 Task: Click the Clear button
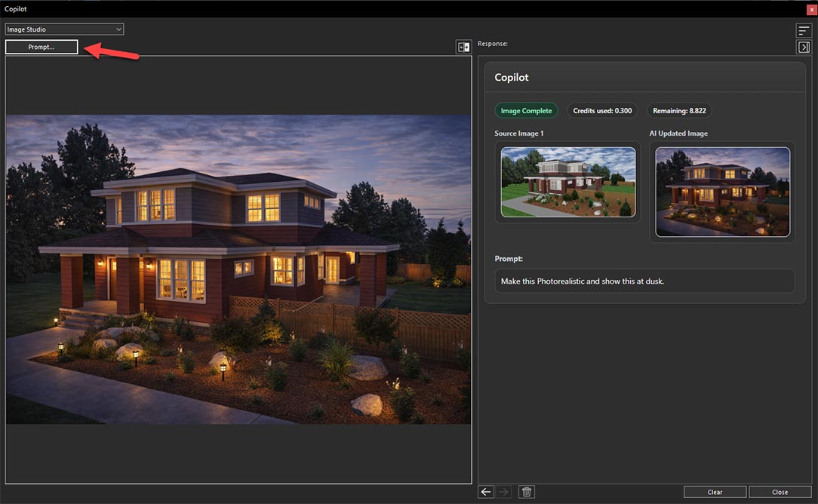(715, 492)
